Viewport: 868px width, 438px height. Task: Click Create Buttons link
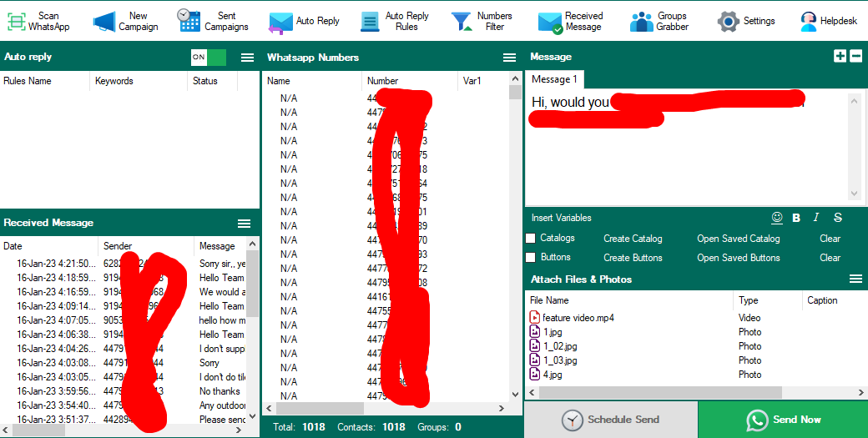pyautogui.click(x=633, y=258)
